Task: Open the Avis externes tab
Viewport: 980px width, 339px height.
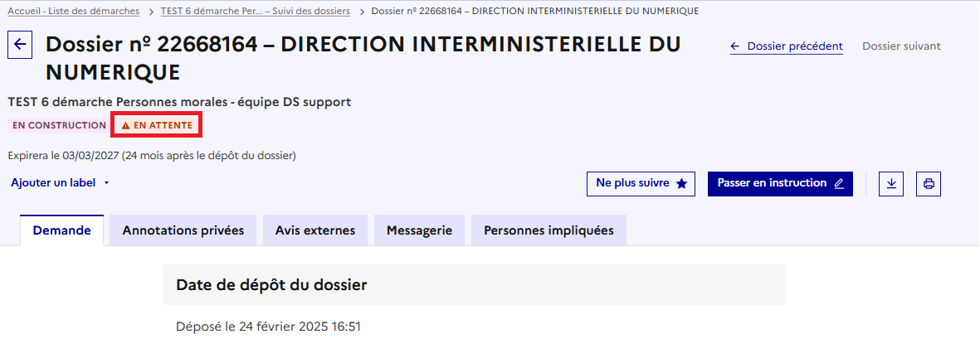Action: (315, 230)
